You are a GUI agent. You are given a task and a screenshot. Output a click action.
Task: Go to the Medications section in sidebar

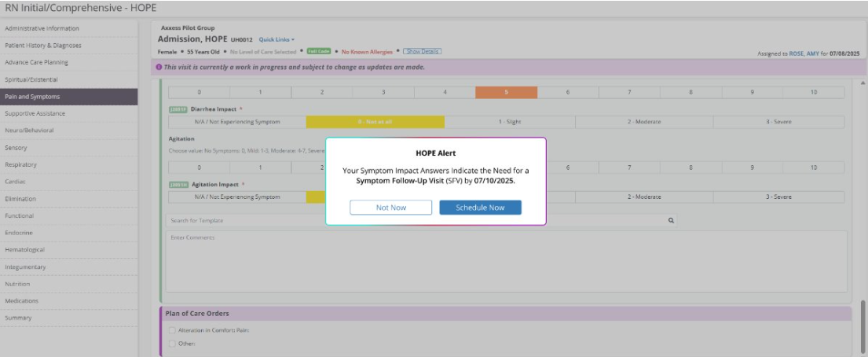click(22, 300)
